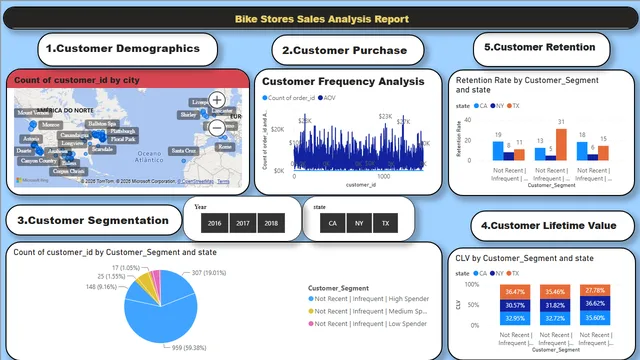The width and height of the screenshot is (640, 360).
Task: Select the 36.62% CLV segment
Action: point(595,304)
